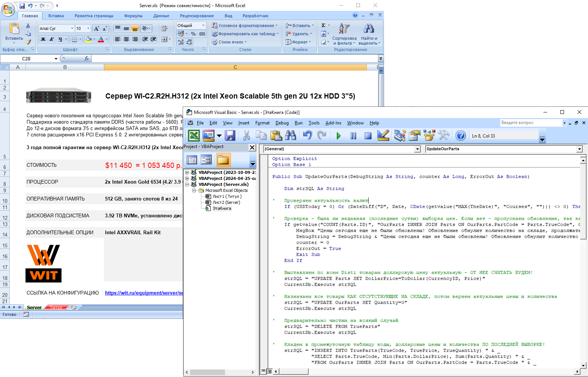Click the Copy icon in Excel ribbon clipboard group

tap(28, 34)
